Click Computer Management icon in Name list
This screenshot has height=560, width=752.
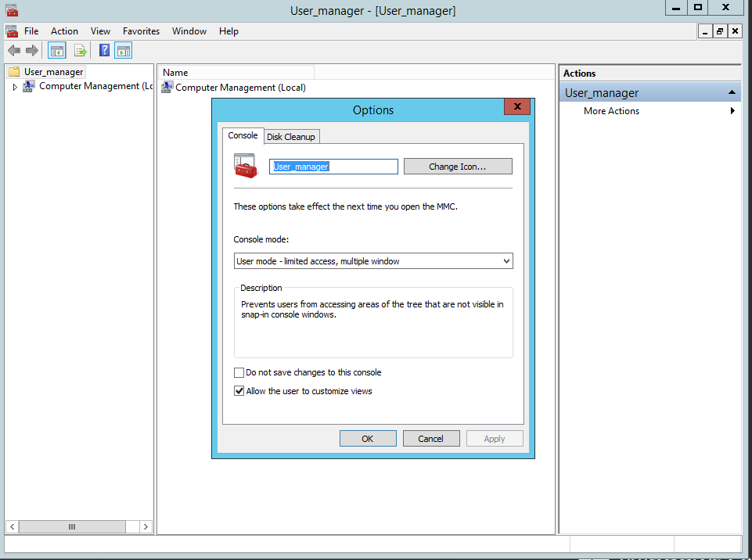[167, 88]
